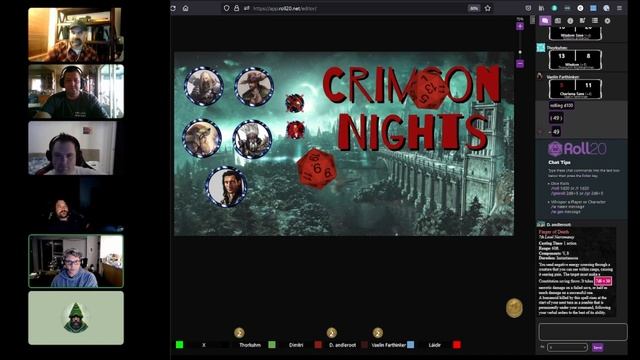640x360 pixels.
Task: Click the zoom slider handle
Action: pyautogui.click(x=520, y=52)
